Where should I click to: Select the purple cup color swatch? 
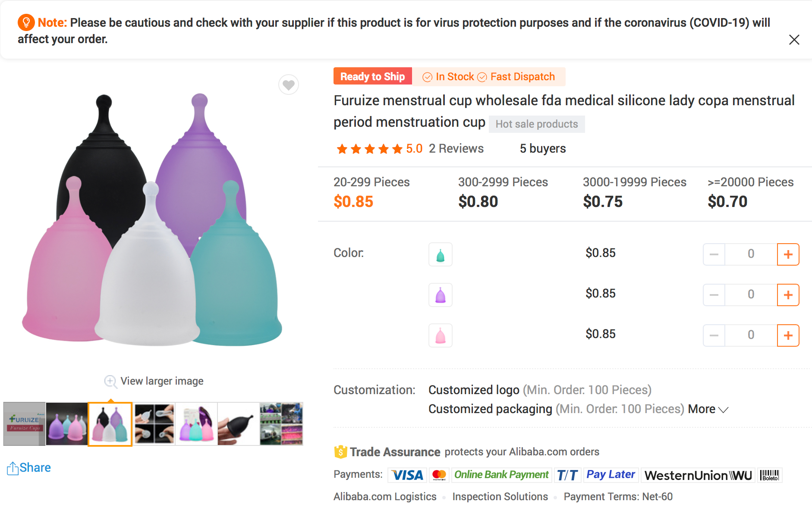click(440, 295)
